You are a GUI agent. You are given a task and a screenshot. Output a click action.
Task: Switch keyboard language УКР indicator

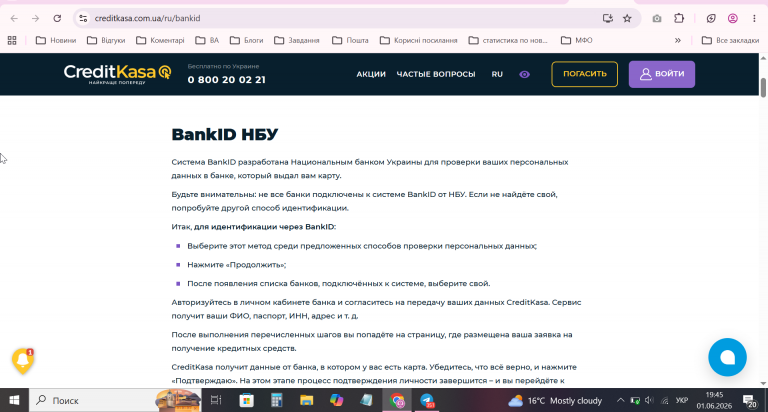[x=682, y=400]
